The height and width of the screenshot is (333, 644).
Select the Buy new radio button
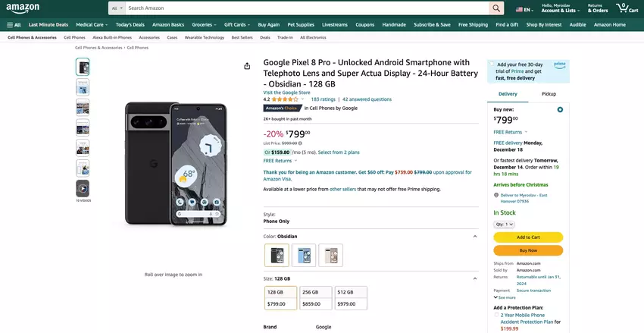click(x=560, y=109)
